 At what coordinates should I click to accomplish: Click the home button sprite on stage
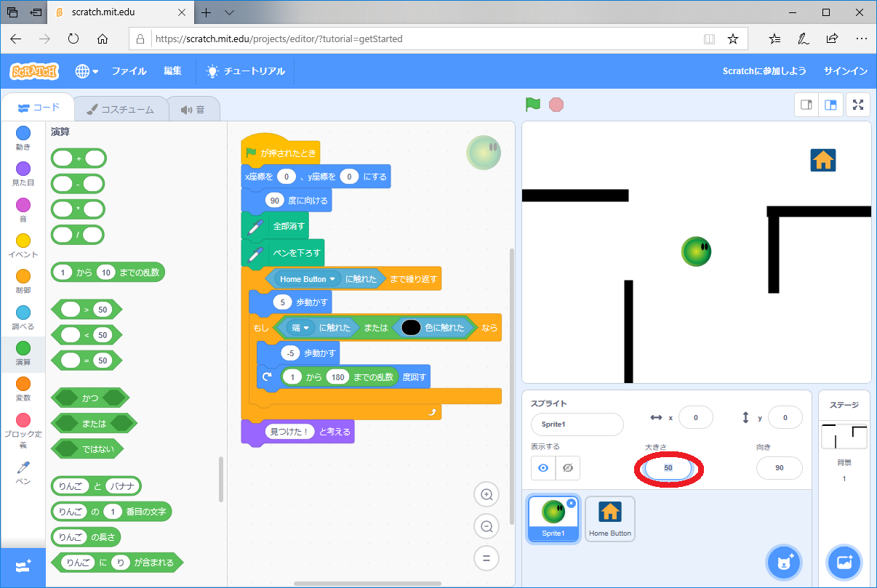pos(823,160)
